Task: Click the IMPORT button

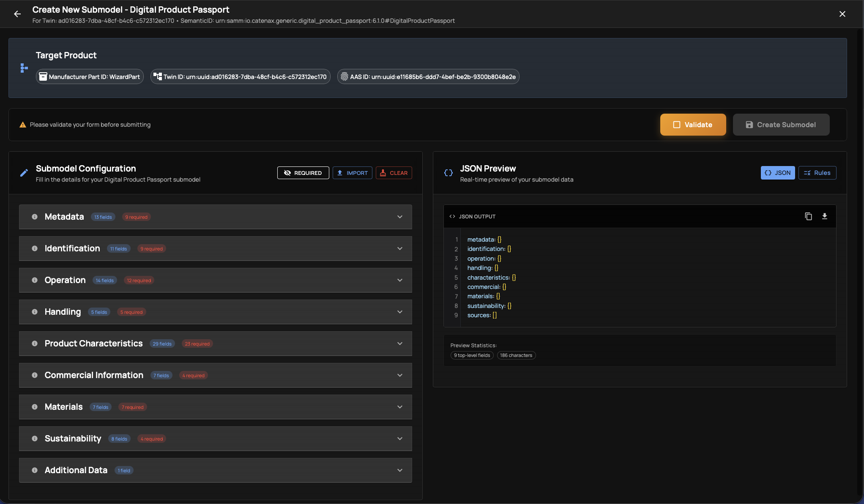Action: [352, 173]
